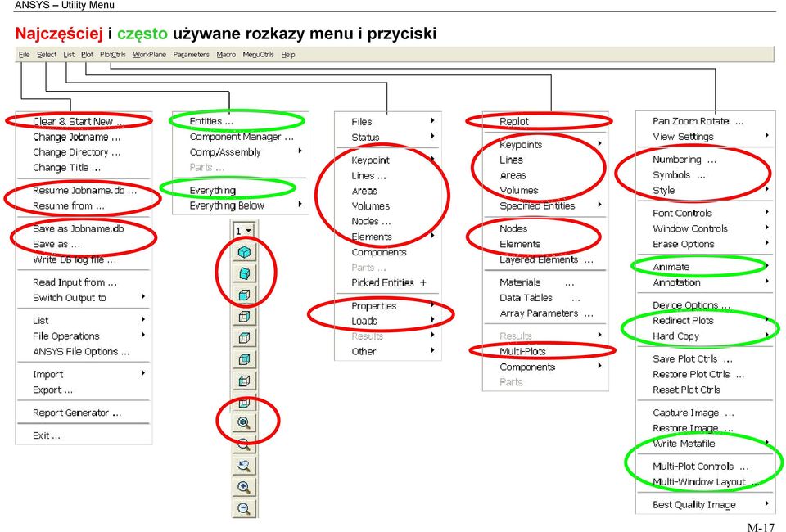Click the Previous Zoom back-arrow magnifier icon

244,466
